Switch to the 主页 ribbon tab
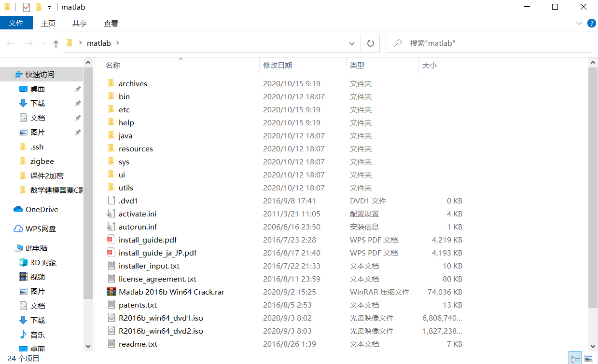This screenshot has height=364, width=598. coord(48,23)
